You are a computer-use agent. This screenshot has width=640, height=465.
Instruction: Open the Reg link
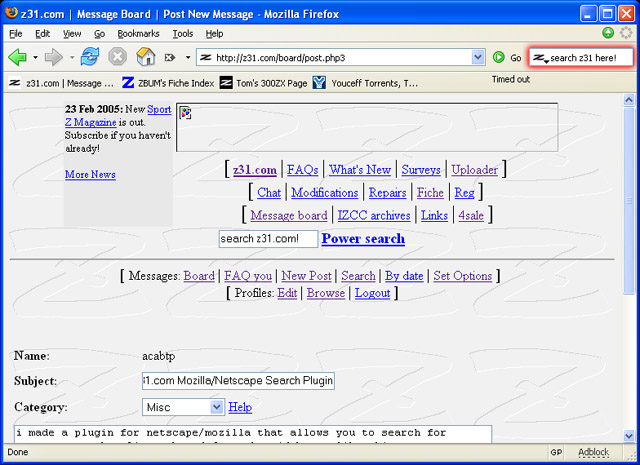(464, 192)
